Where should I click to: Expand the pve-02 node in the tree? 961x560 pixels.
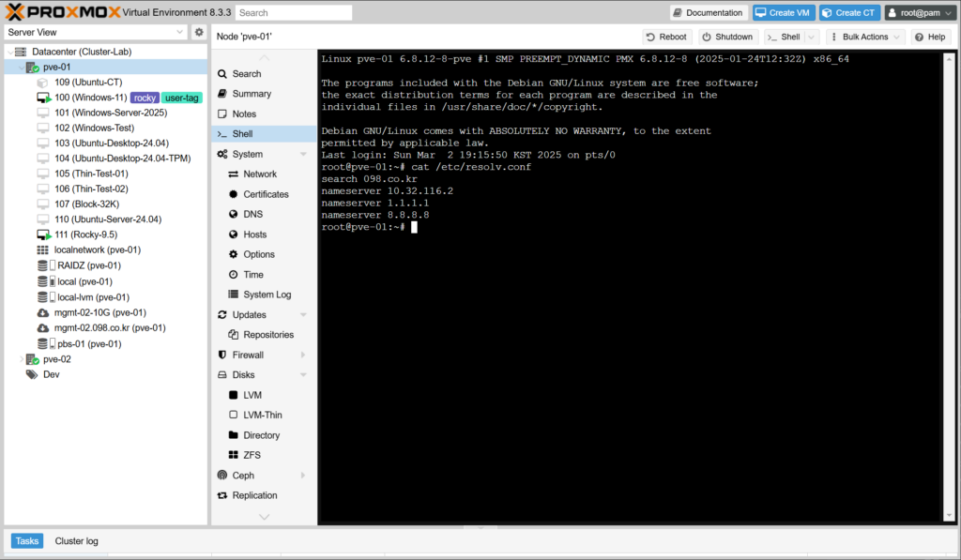pos(23,359)
